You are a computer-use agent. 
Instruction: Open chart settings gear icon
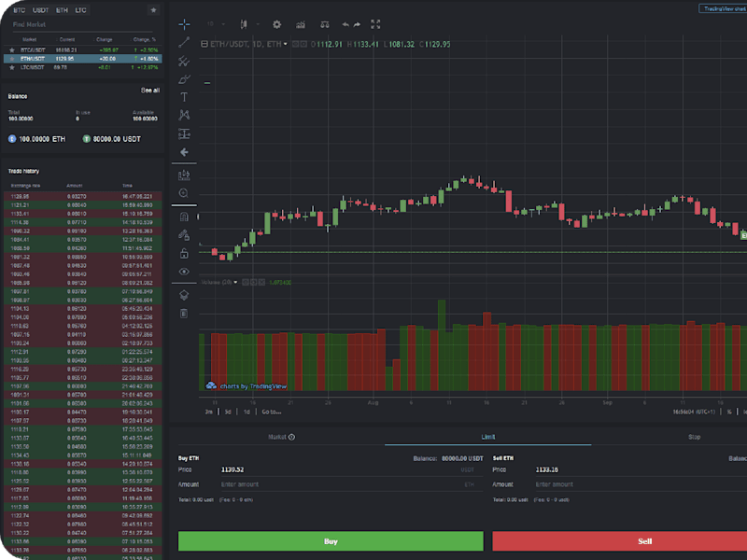click(276, 24)
